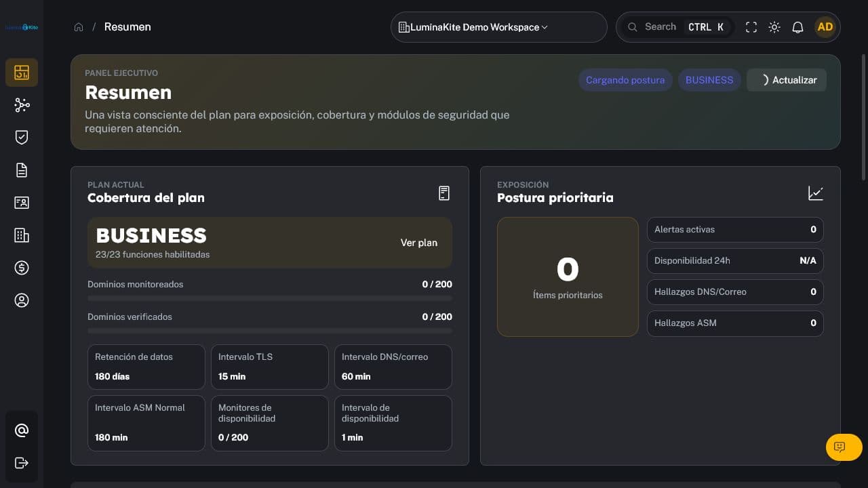868x488 pixels.
Task: Click the Intervalo ASM Normal tile
Action: point(146,423)
